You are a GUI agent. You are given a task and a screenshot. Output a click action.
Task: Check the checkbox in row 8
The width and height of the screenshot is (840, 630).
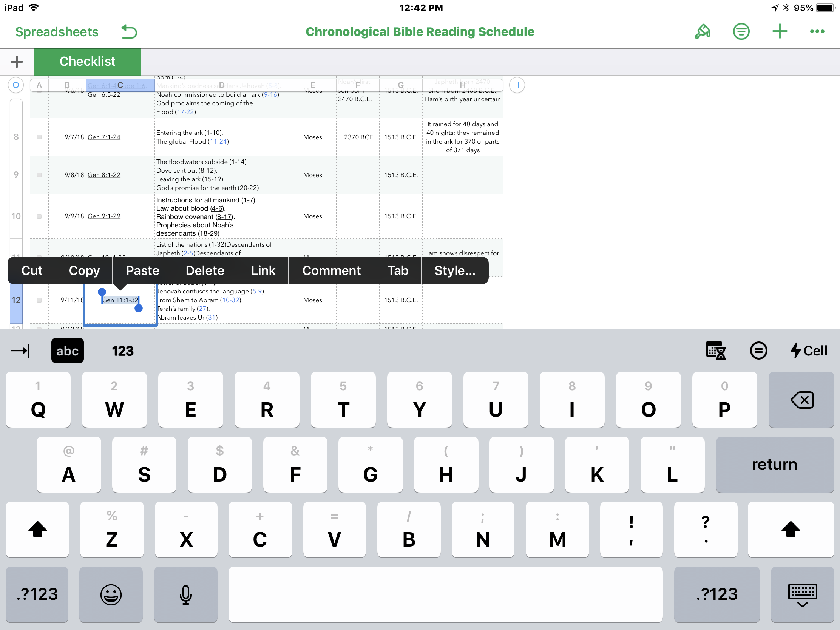pos(39,137)
